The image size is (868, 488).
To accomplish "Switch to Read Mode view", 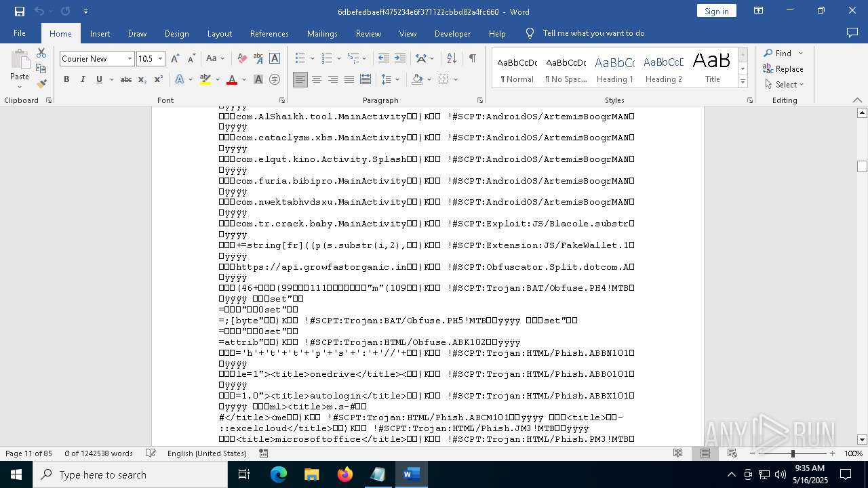I will point(677,453).
